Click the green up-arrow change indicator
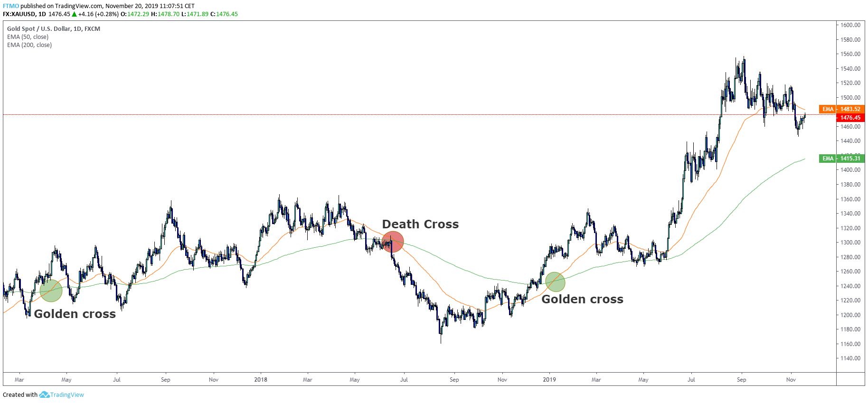The width and height of the screenshot is (868, 403). [x=75, y=14]
